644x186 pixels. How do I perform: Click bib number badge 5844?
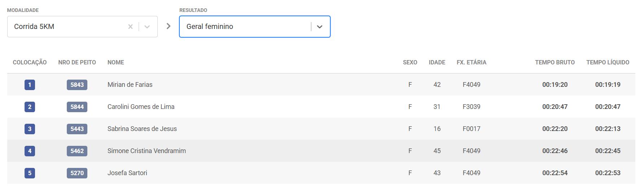tap(77, 107)
